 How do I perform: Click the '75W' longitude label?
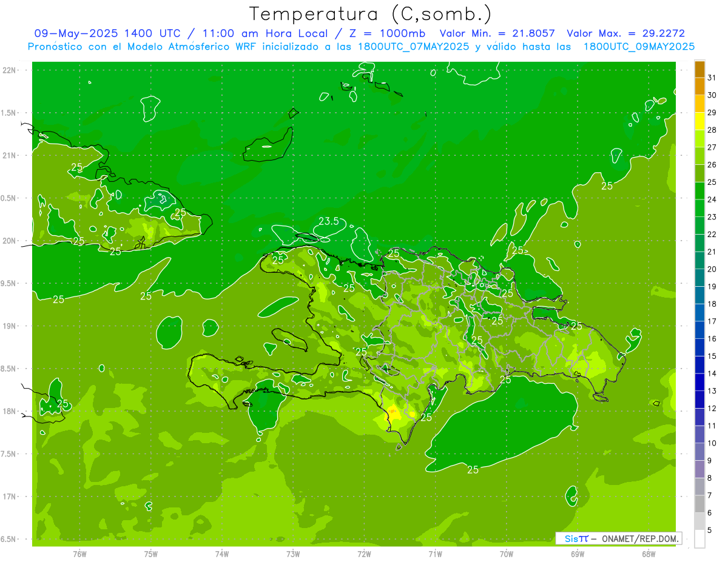(151, 554)
